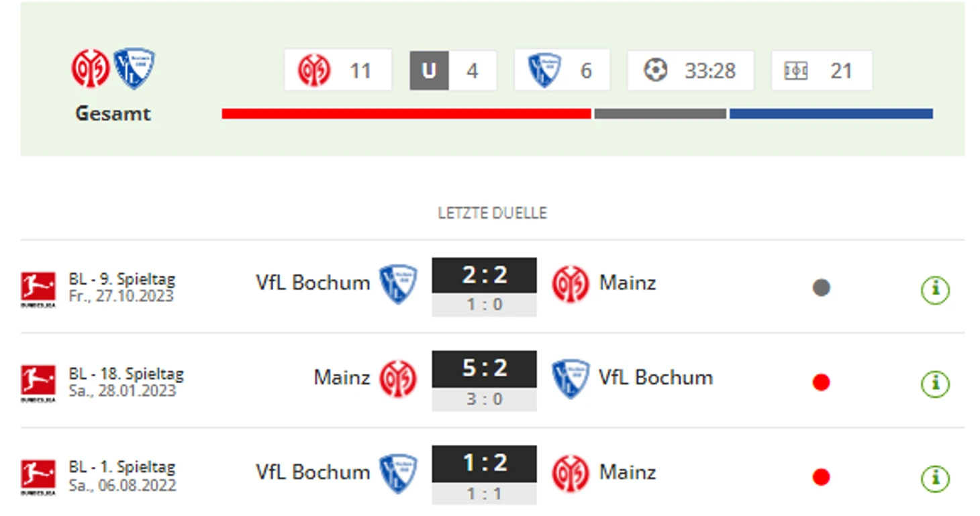Open the 2 : 2 match score
This screenshot has height=516, width=980.
(x=485, y=275)
